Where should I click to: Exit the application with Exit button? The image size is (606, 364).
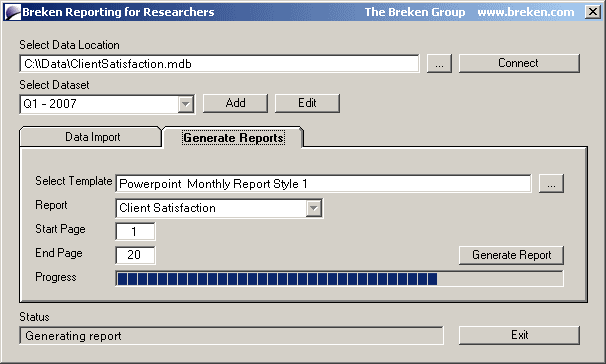pos(519,335)
